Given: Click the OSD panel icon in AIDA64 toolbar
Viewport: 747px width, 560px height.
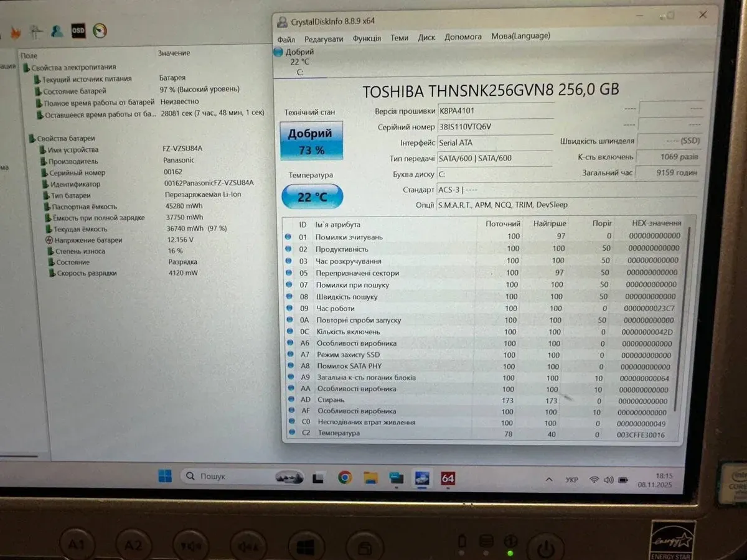Looking at the screenshot, I should coord(78,30).
